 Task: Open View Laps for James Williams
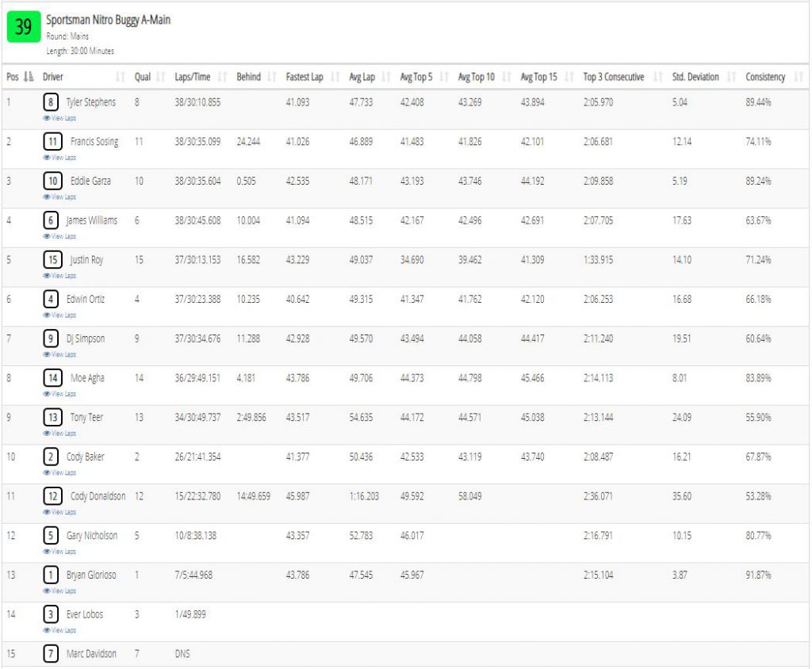pos(59,236)
